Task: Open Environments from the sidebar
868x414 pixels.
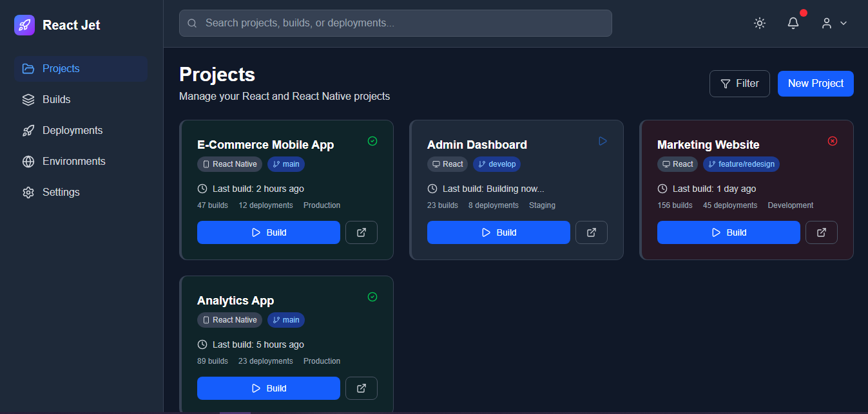Action: (81, 161)
